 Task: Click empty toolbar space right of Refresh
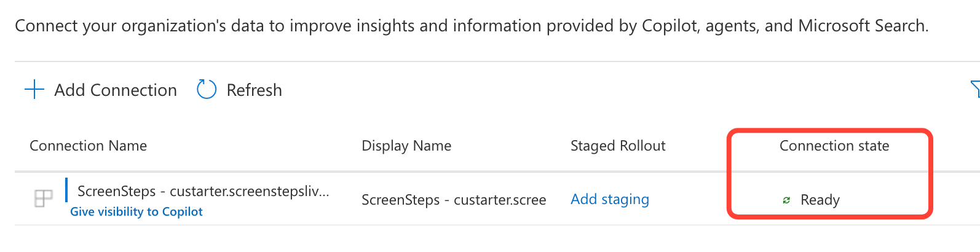(553, 90)
